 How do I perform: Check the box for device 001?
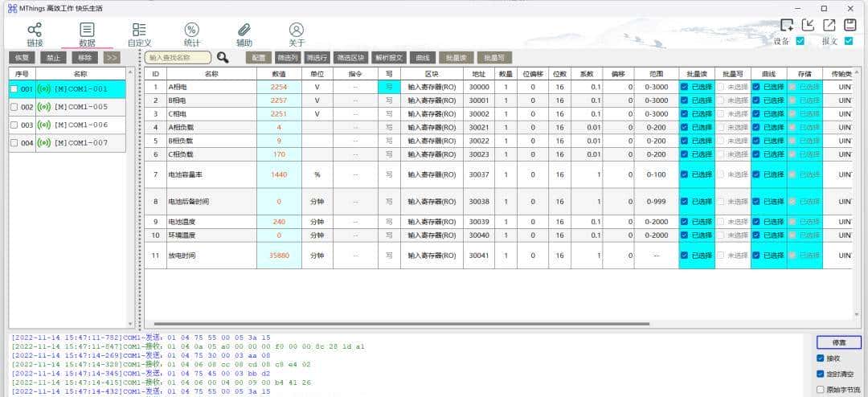(14, 89)
